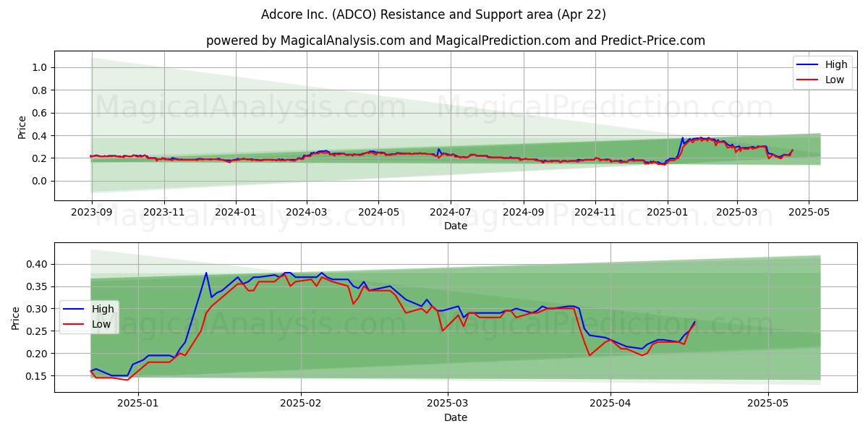Click the '1.0' price tick on the top chart
This screenshot has height=434, width=868.
coord(41,67)
